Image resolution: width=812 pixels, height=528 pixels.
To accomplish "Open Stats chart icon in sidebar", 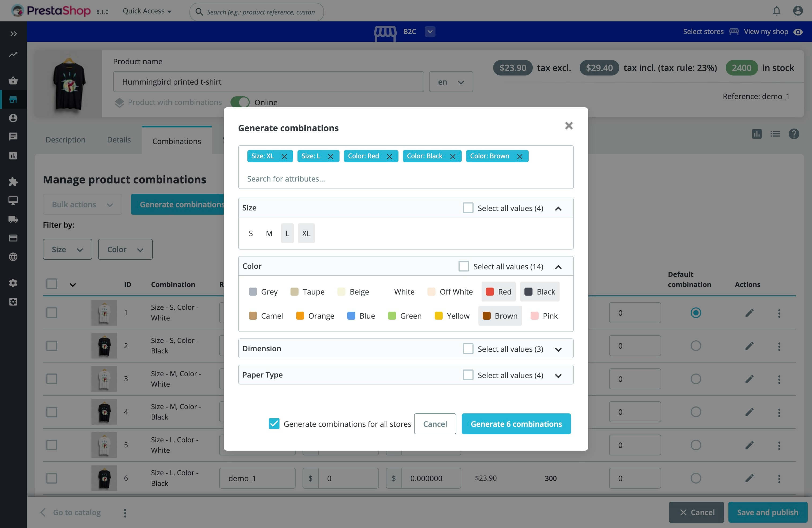I will tap(13, 156).
